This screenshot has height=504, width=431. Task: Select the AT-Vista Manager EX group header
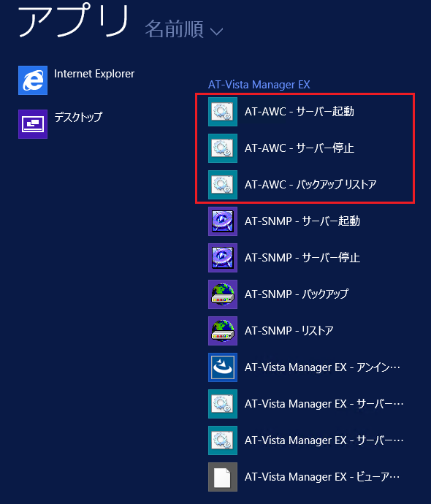[x=259, y=85]
